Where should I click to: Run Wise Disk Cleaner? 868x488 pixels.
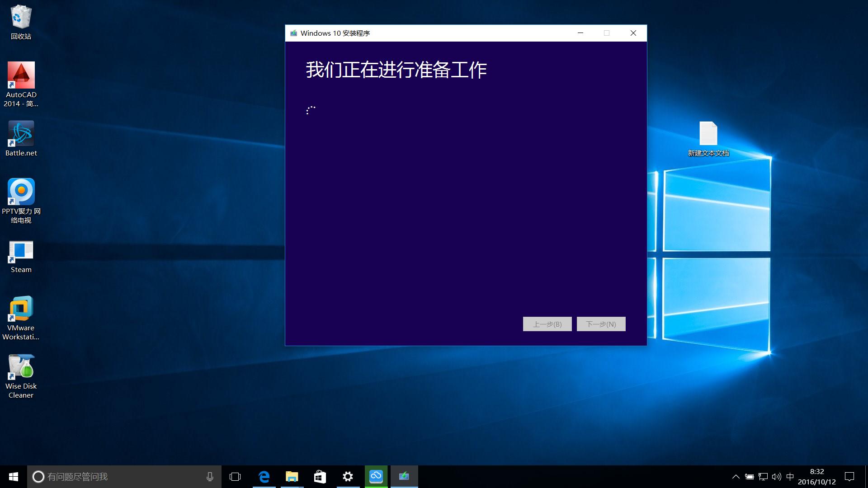coord(21,367)
